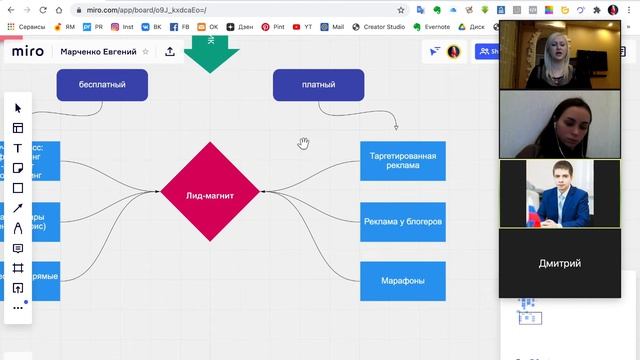Select the бесплатный node
The image size is (640, 360).
point(102,85)
